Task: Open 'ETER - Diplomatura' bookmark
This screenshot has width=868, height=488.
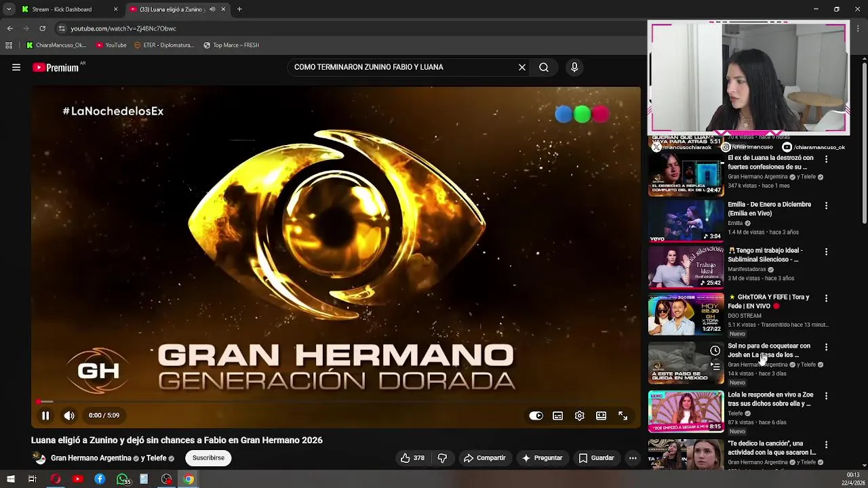Action: coord(164,45)
